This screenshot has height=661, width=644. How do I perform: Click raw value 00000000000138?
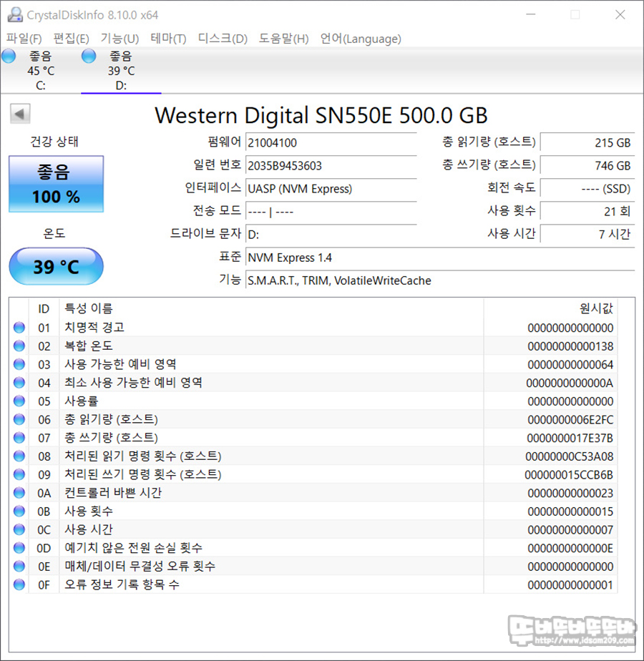(x=570, y=346)
